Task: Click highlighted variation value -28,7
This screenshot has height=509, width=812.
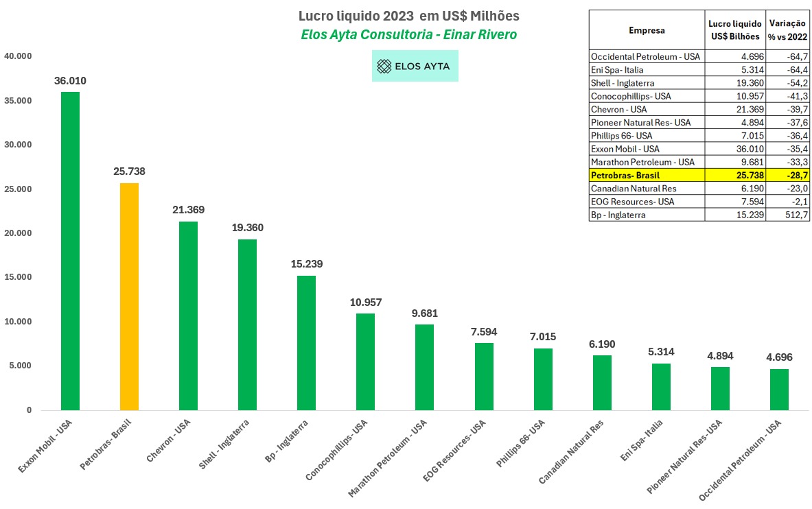Action: click(x=798, y=176)
